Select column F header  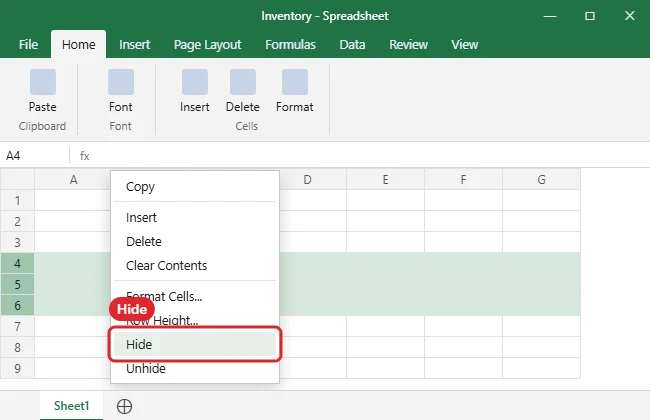click(463, 180)
